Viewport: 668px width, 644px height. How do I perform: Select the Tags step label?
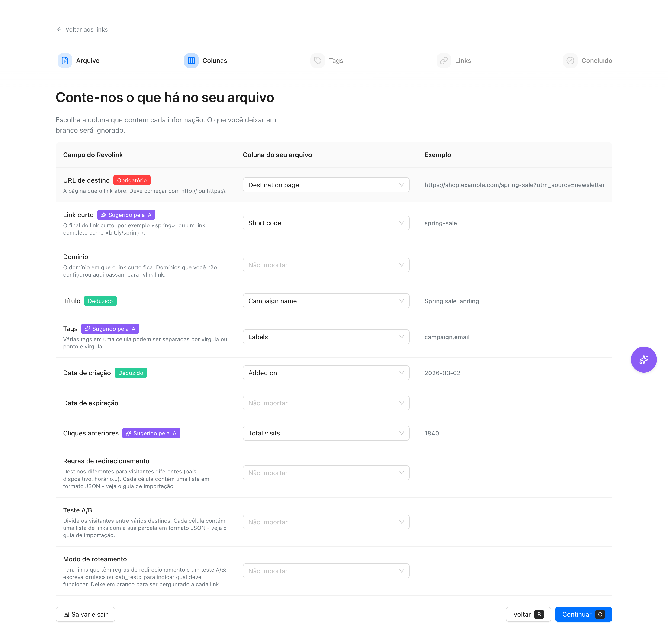(336, 61)
